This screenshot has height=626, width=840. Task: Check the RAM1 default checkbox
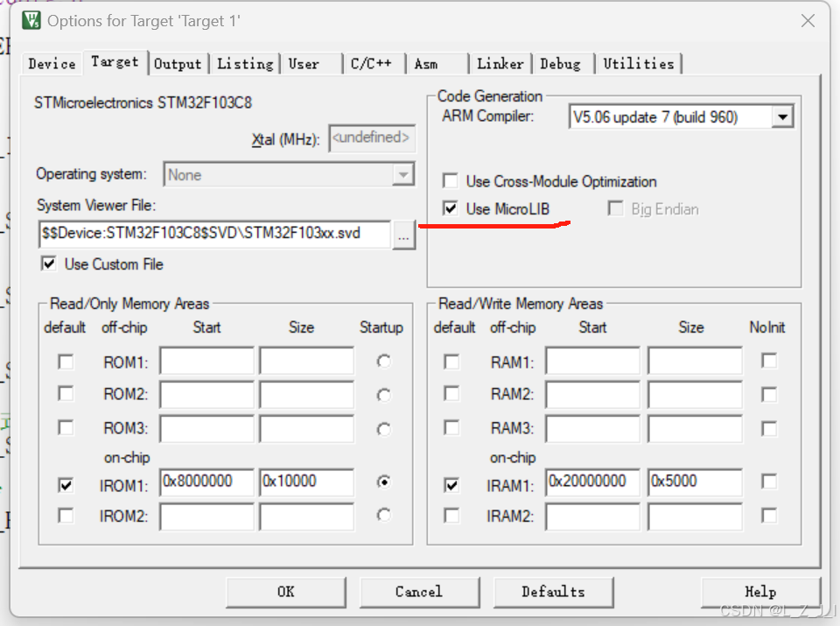pyautogui.click(x=451, y=362)
